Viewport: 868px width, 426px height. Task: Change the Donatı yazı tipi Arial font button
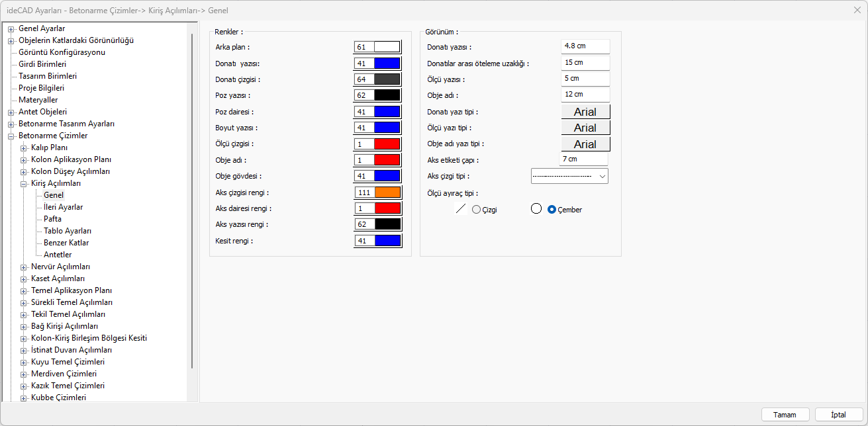coord(585,112)
